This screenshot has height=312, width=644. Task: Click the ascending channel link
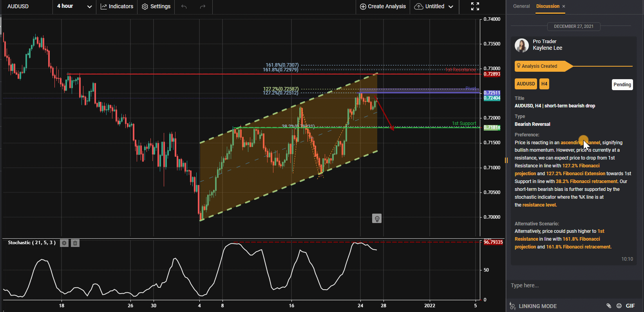point(580,143)
